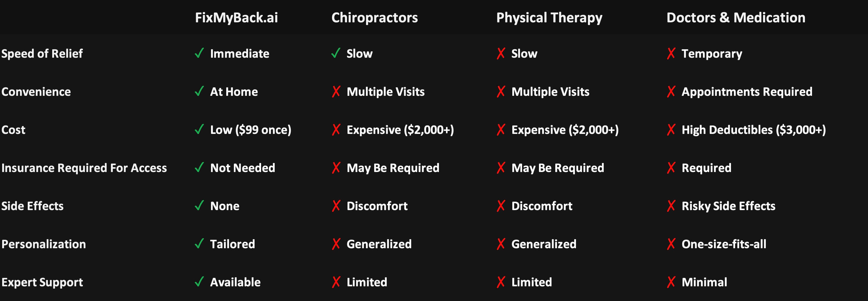868x301 pixels.
Task: Click the Speed of Relief row label
Action: tap(42, 54)
